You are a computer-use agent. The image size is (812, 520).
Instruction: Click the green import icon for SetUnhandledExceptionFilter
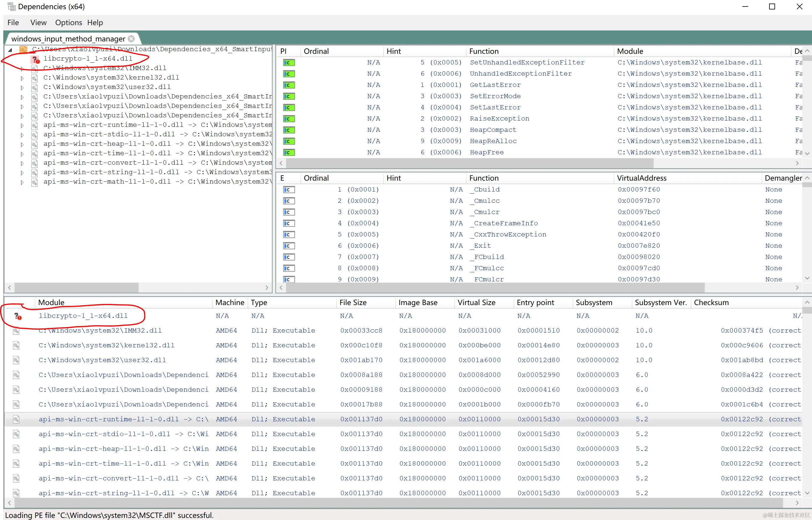pyautogui.click(x=289, y=62)
